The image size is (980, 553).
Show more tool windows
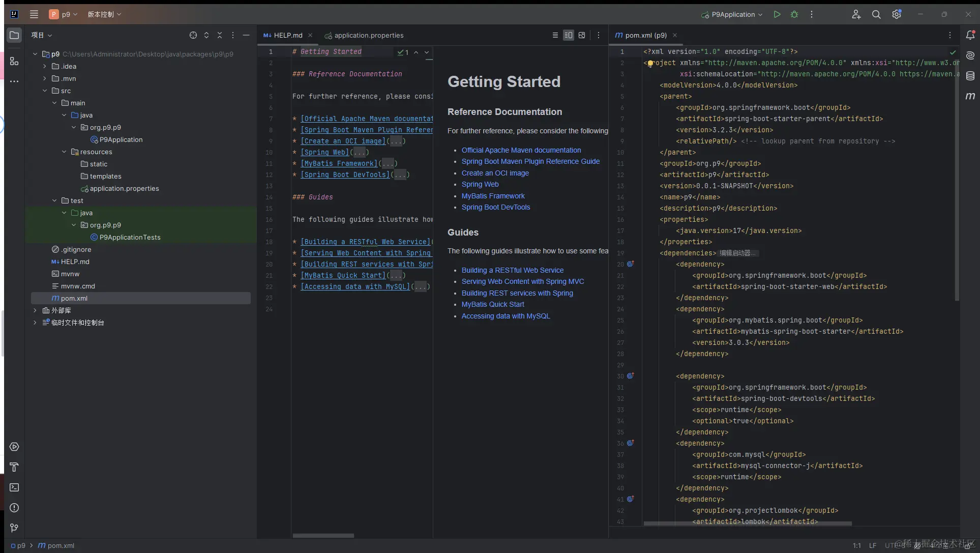pos(14,81)
